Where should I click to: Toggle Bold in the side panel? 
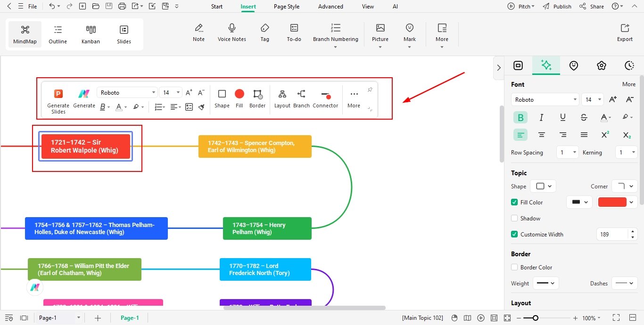pyautogui.click(x=520, y=117)
